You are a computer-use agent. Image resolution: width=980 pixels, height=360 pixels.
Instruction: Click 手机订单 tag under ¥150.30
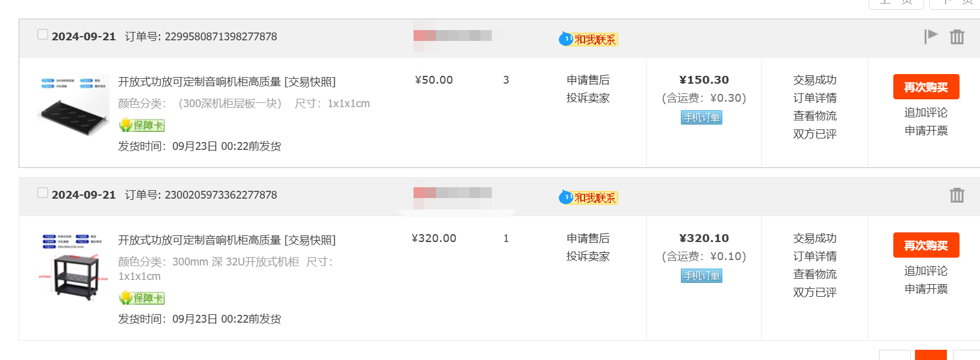702,117
